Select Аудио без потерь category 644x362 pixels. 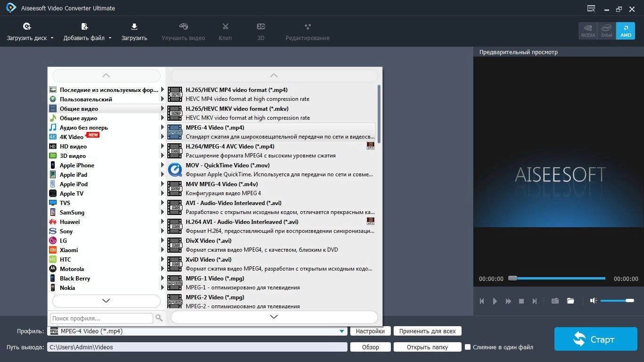(x=107, y=127)
